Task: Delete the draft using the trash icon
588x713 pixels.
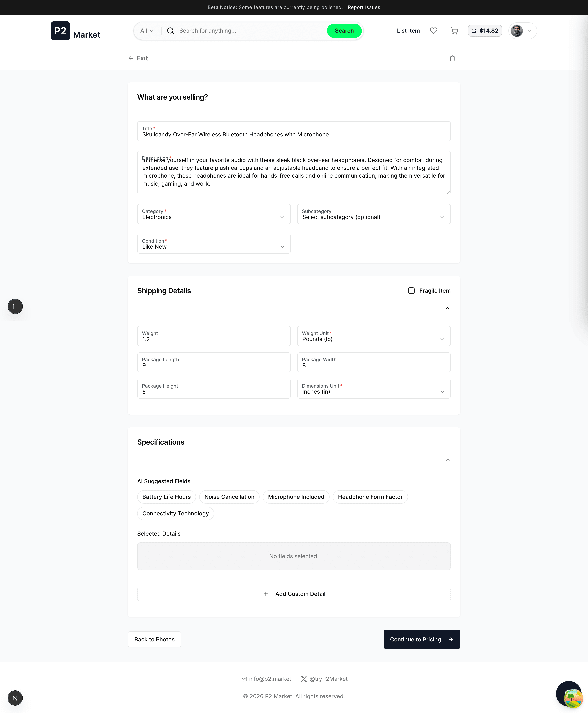Action: 452,58
